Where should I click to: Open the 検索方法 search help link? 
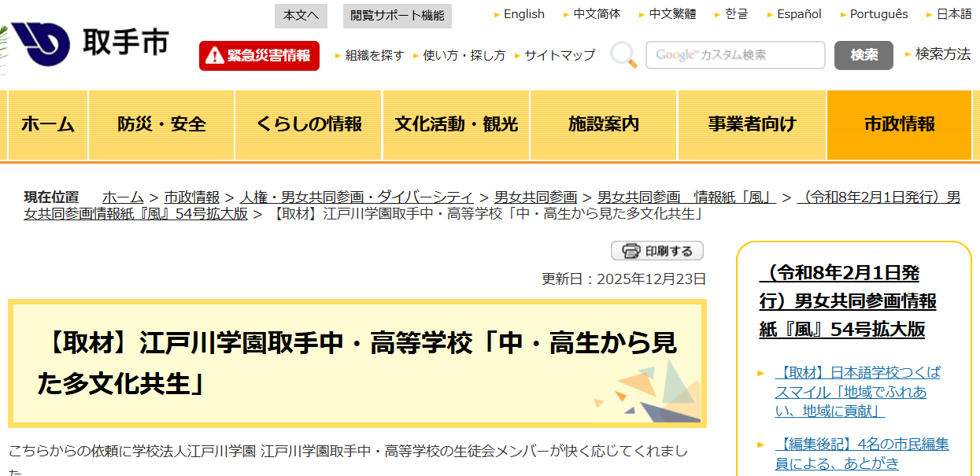pyautogui.click(x=942, y=54)
